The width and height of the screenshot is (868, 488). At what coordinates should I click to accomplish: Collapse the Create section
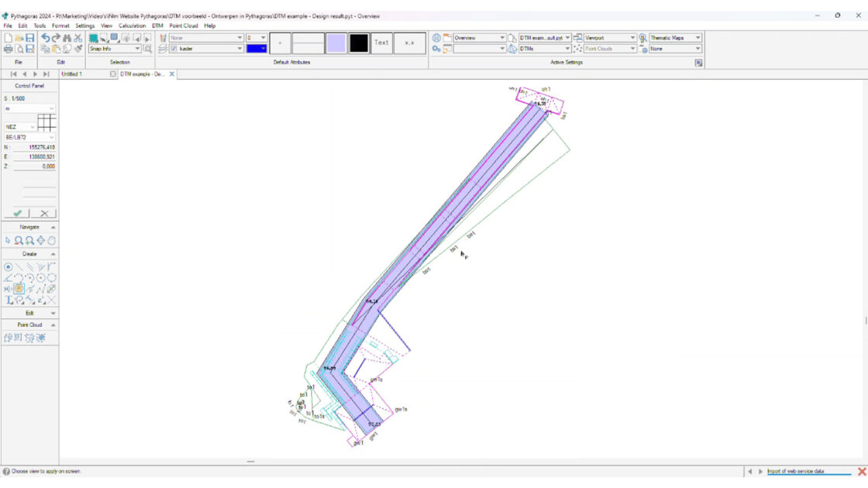(x=53, y=254)
